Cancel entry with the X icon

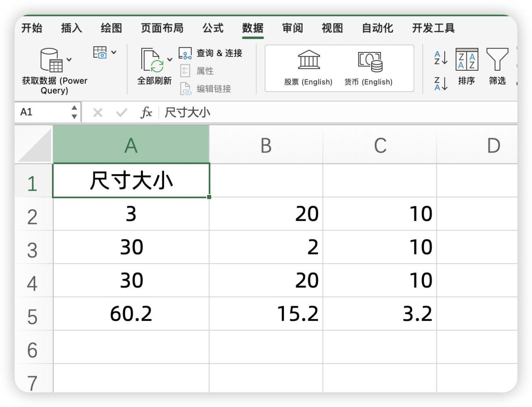click(98, 113)
